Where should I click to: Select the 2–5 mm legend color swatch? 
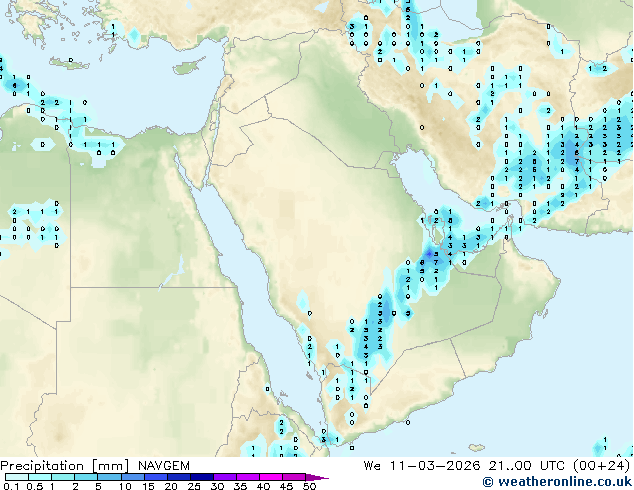(x=86, y=477)
